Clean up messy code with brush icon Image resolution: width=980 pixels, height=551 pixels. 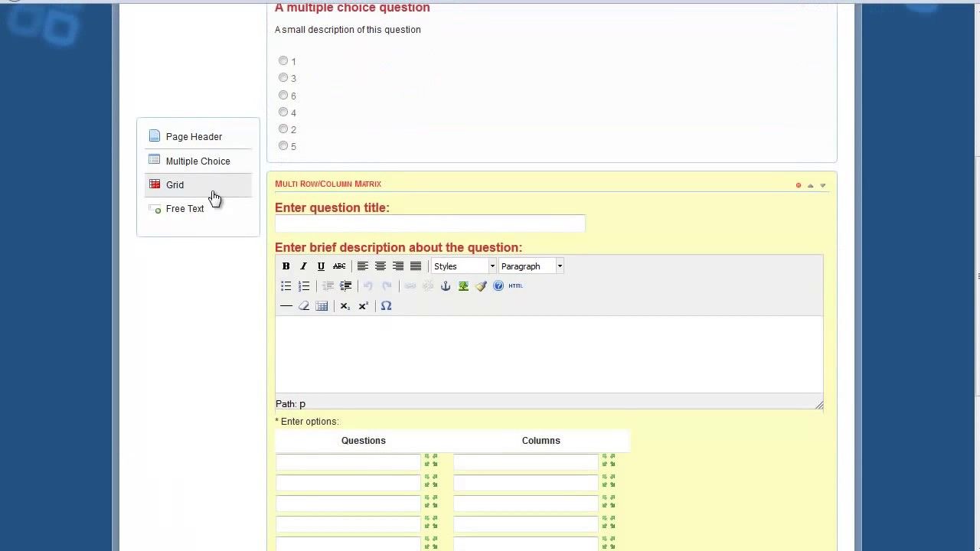click(481, 286)
